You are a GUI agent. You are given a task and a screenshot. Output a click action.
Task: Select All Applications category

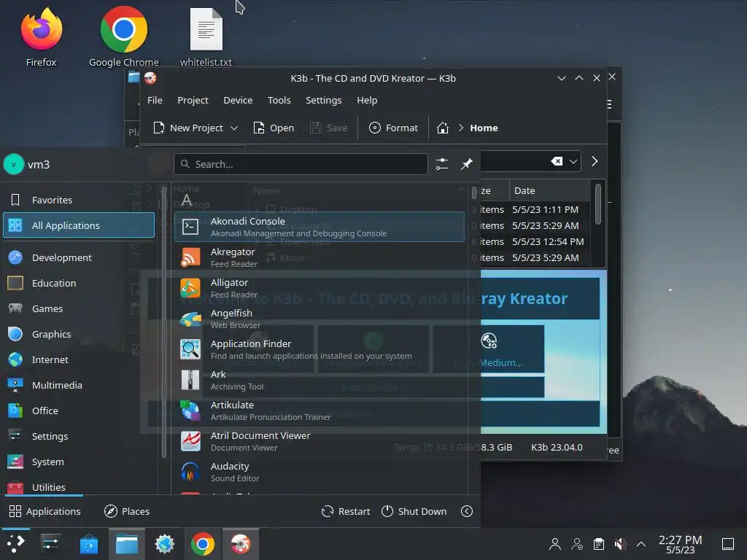click(79, 225)
